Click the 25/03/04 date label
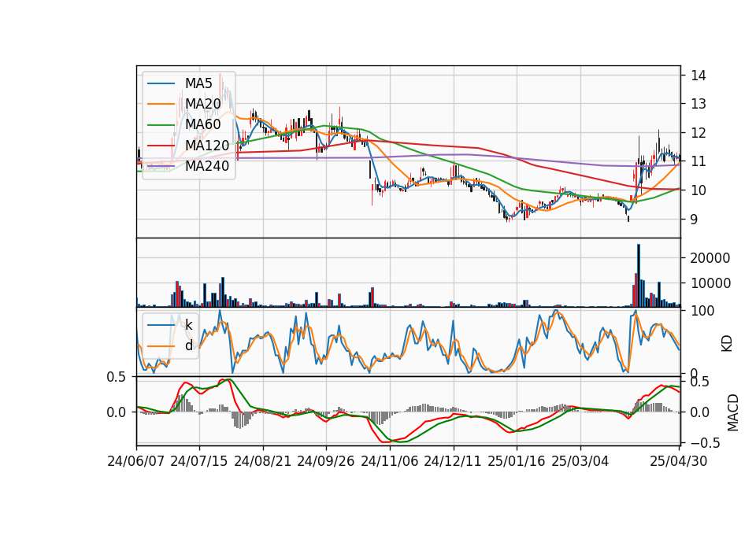The width and height of the screenshot is (756, 543). click(x=580, y=462)
